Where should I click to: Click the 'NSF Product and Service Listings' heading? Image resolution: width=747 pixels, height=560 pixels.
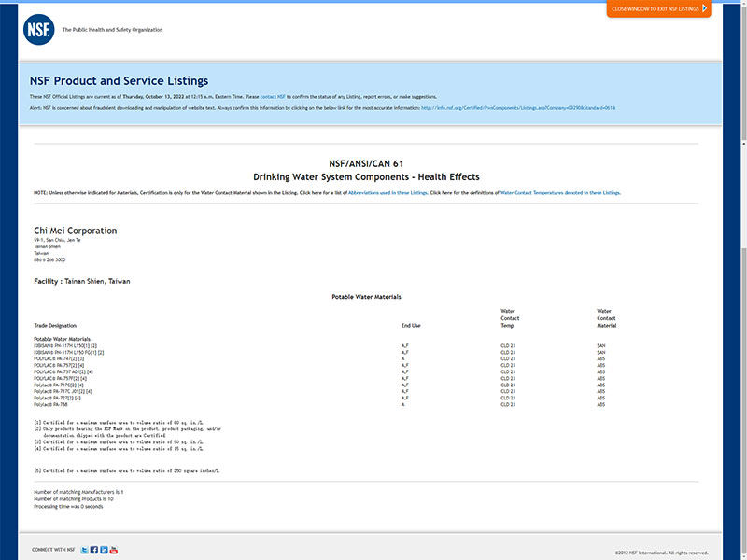[x=119, y=81]
